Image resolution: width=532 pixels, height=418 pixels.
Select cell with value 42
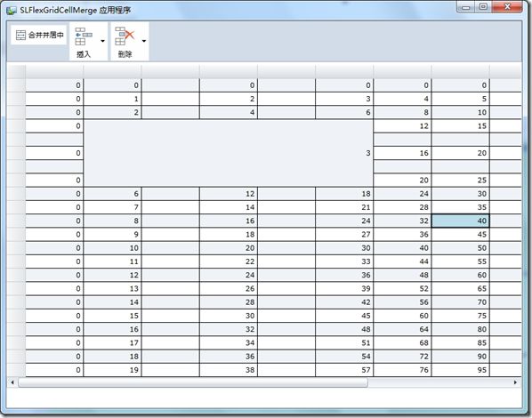(x=344, y=302)
